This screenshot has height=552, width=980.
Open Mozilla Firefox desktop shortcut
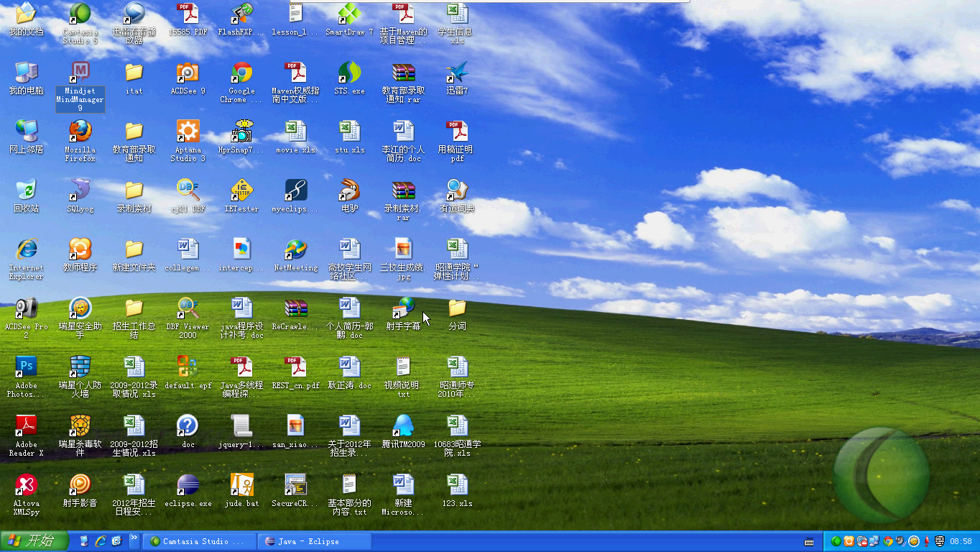pyautogui.click(x=80, y=131)
